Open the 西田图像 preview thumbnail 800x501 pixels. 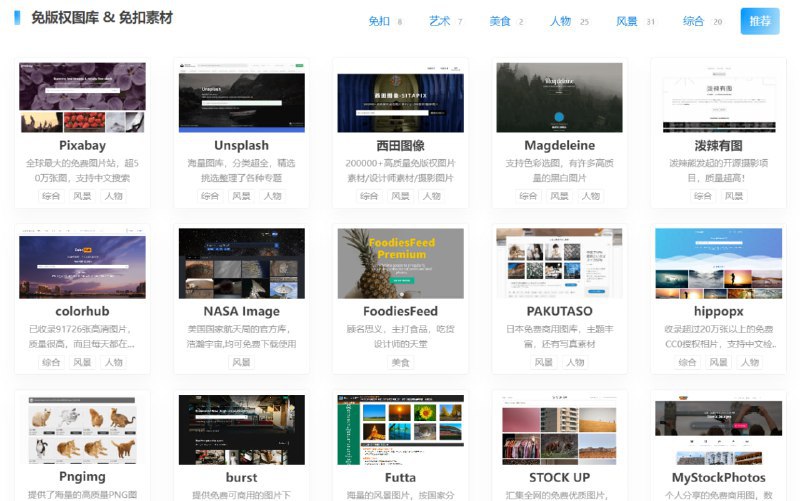coord(401,97)
